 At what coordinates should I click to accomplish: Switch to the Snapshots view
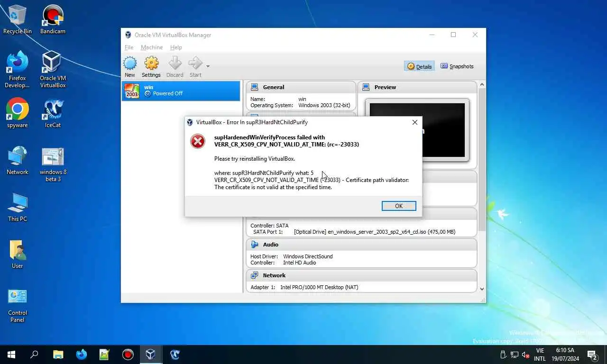click(457, 66)
